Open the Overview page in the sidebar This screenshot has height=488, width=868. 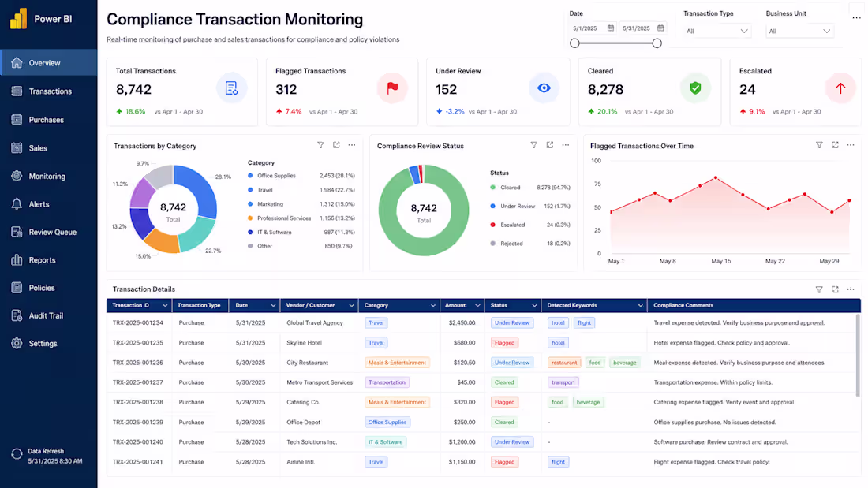[x=49, y=62]
